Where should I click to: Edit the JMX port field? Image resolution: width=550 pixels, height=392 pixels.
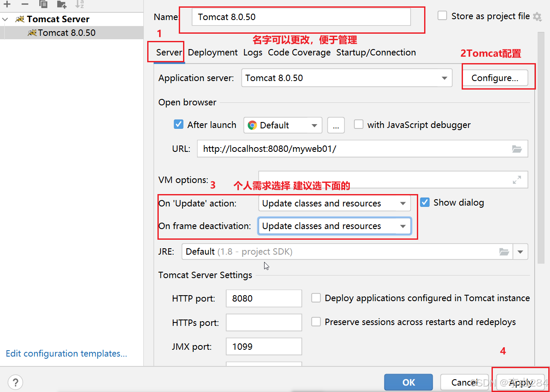[264, 346]
